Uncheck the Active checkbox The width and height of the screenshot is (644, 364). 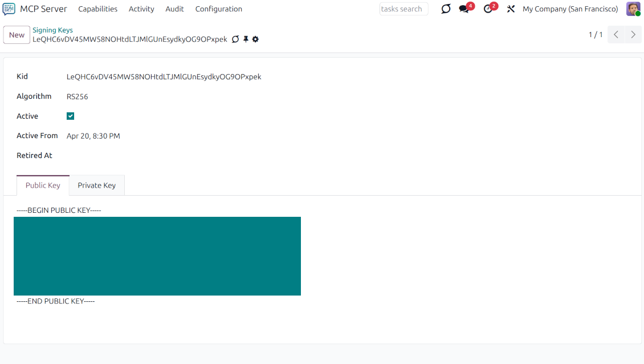(x=70, y=116)
